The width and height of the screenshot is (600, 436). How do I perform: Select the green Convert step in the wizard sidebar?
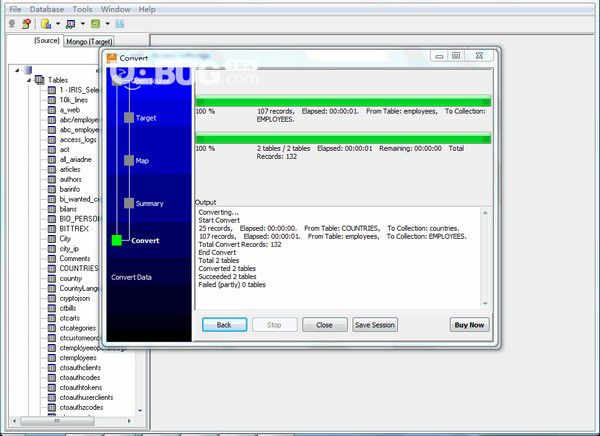pyautogui.click(x=136, y=240)
